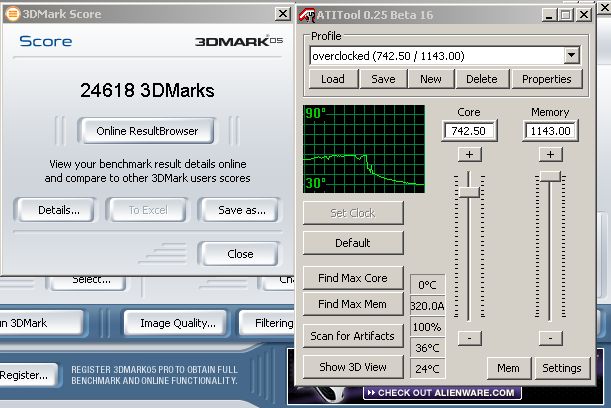Decrease Core clock with minus button
Viewport: 611px width, 408px height.
pos(470,338)
